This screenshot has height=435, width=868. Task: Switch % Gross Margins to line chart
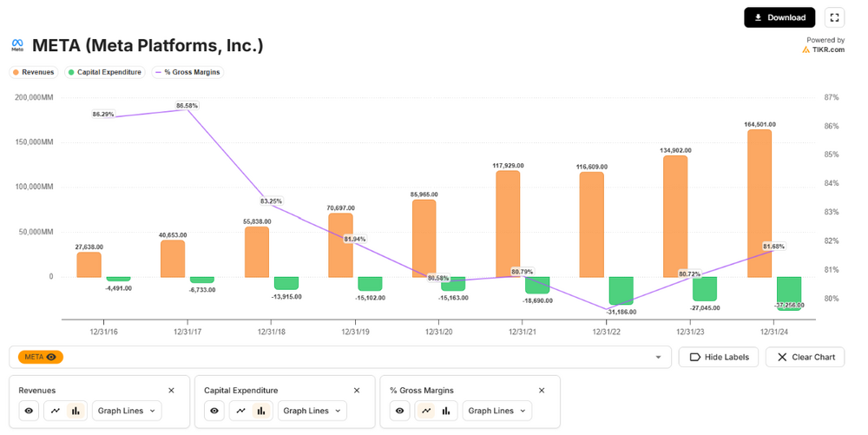tap(425, 411)
